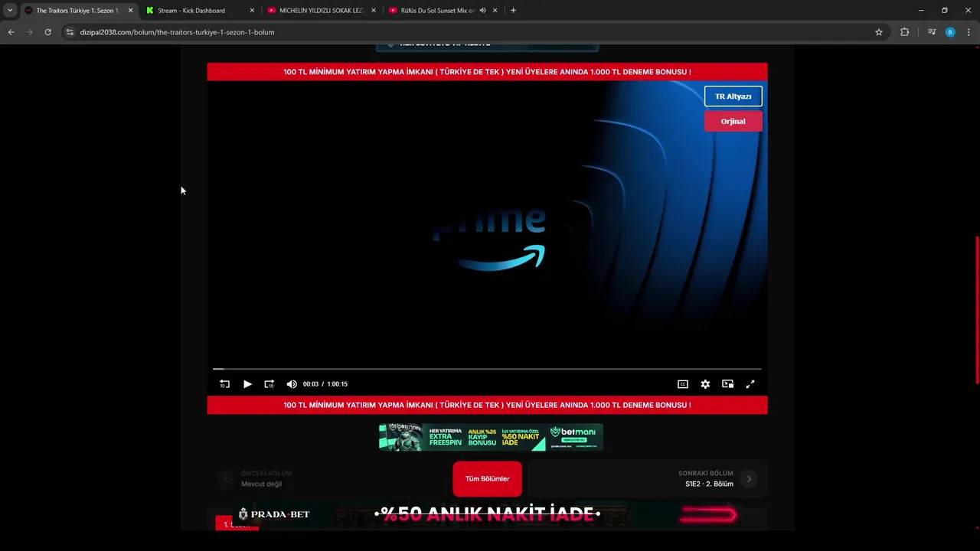
Task: Open Tüm Bölümler episode list
Action: 487,479
